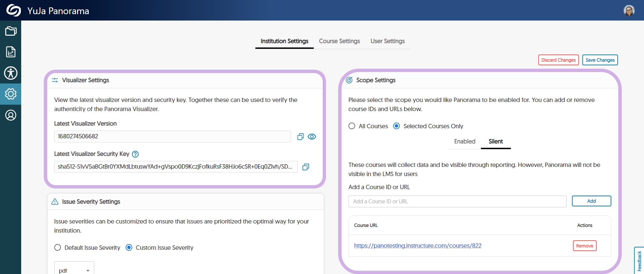
Task: Click the YuJa logo icon
Action: [x=13, y=10]
